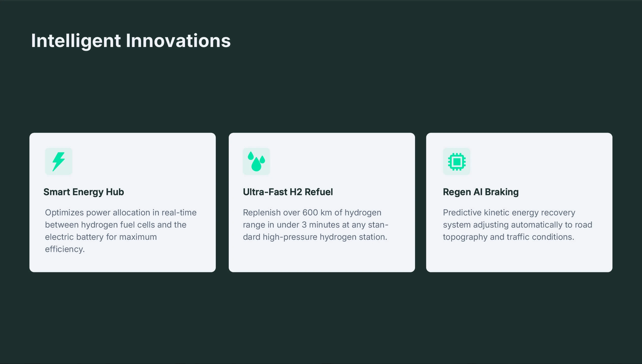
Task: Select the Smart Energy Hub heading
Action: pyautogui.click(x=84, y=192)
